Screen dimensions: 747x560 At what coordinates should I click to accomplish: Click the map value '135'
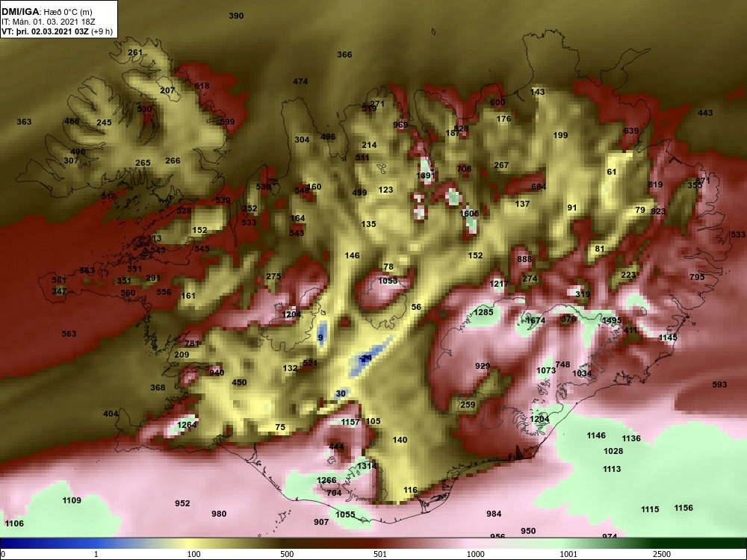369,224
